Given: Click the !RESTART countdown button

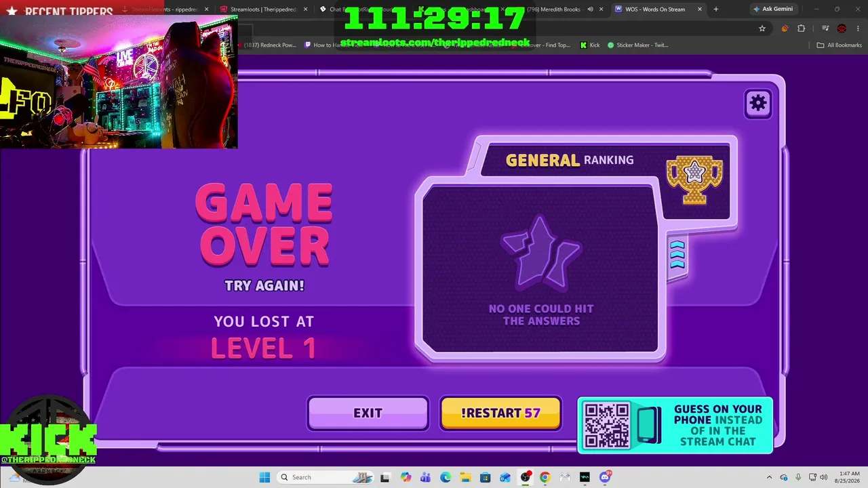Looking at the screenshot, I should pos(500,413).
